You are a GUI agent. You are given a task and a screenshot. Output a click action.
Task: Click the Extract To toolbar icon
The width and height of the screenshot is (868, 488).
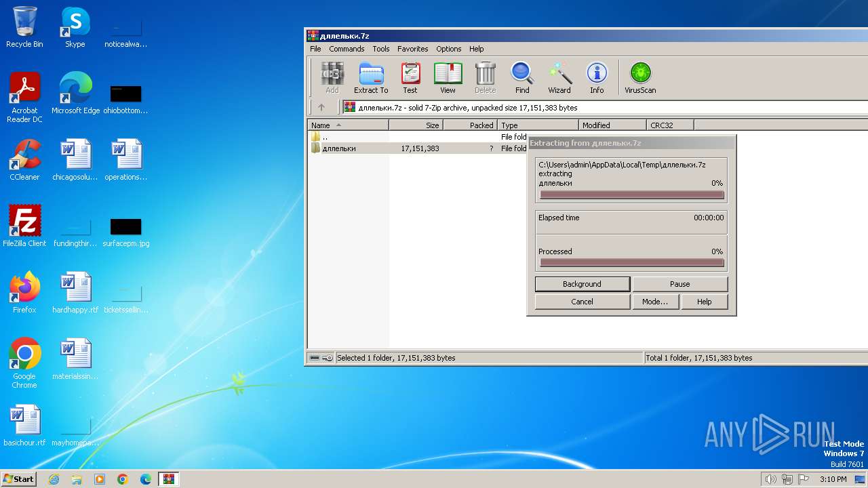tap(371, 78)
